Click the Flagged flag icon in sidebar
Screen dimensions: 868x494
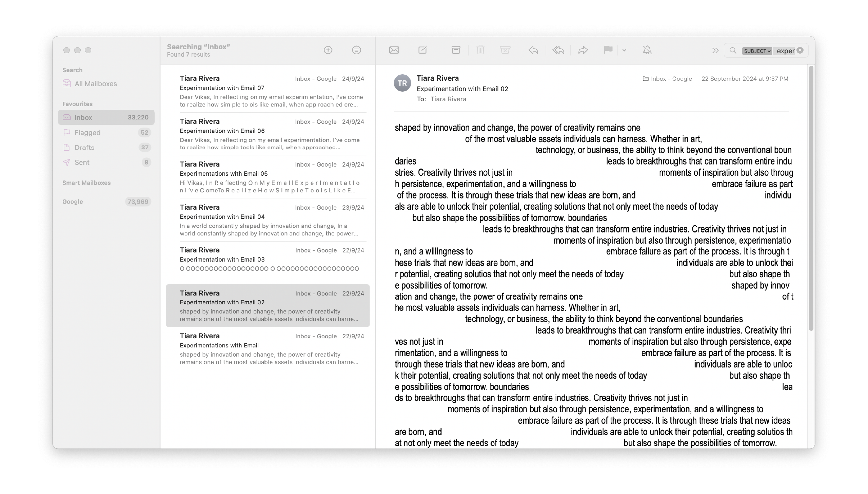point(67,132)
